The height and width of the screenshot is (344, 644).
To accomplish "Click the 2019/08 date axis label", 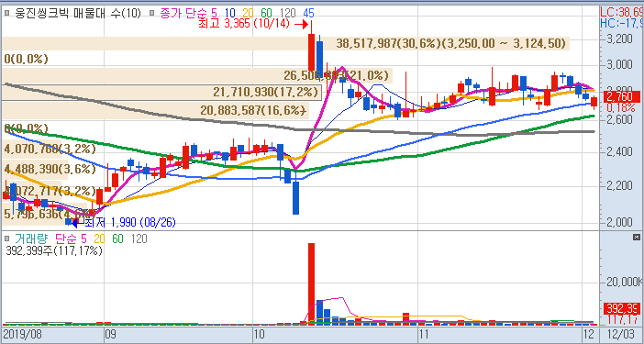I will pos(23,333).
